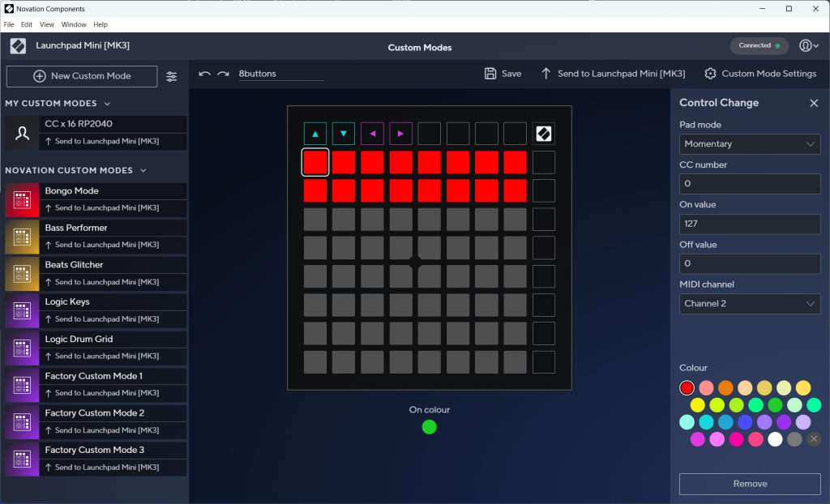
Task: Click the Remove button
Action: tap(749, 484)
